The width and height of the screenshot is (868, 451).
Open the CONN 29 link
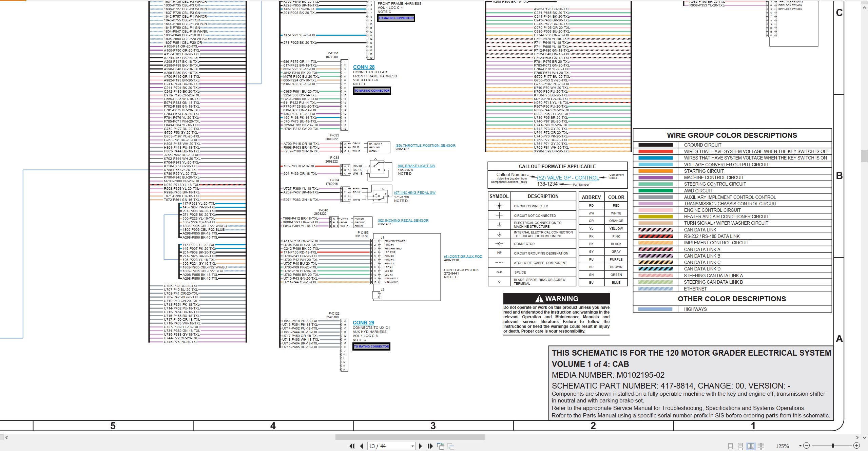click(363, 323)
